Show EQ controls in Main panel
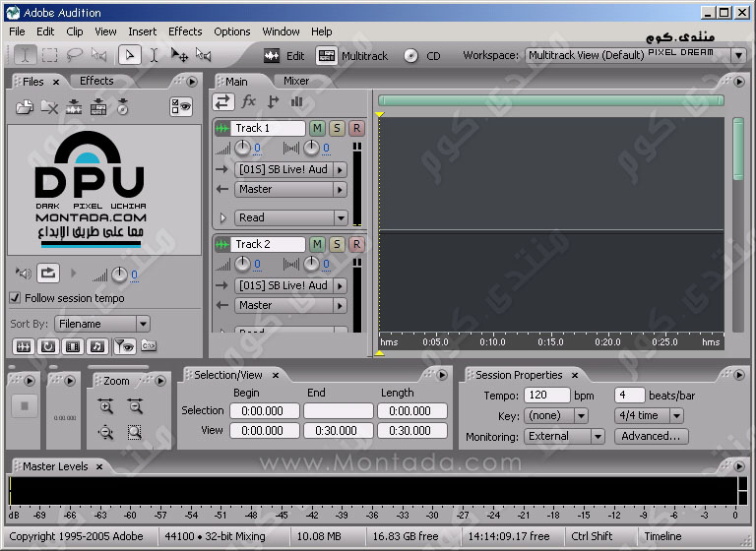This screenshot has height=551, width=756. pos(296,101)
